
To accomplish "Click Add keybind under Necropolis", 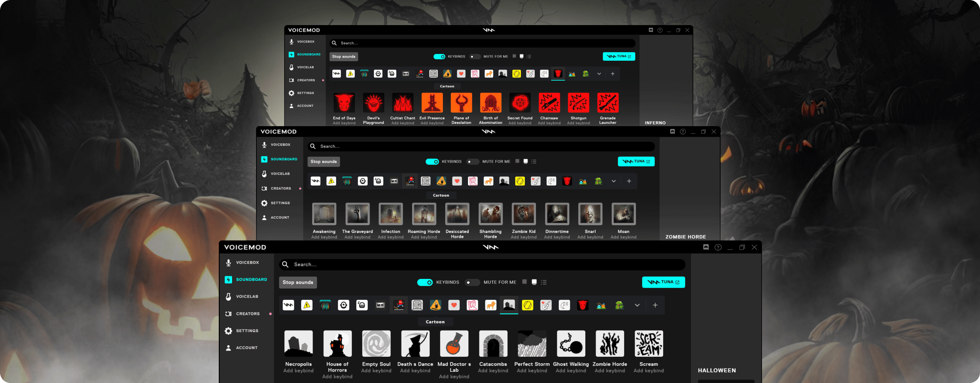I will point(299,371).
